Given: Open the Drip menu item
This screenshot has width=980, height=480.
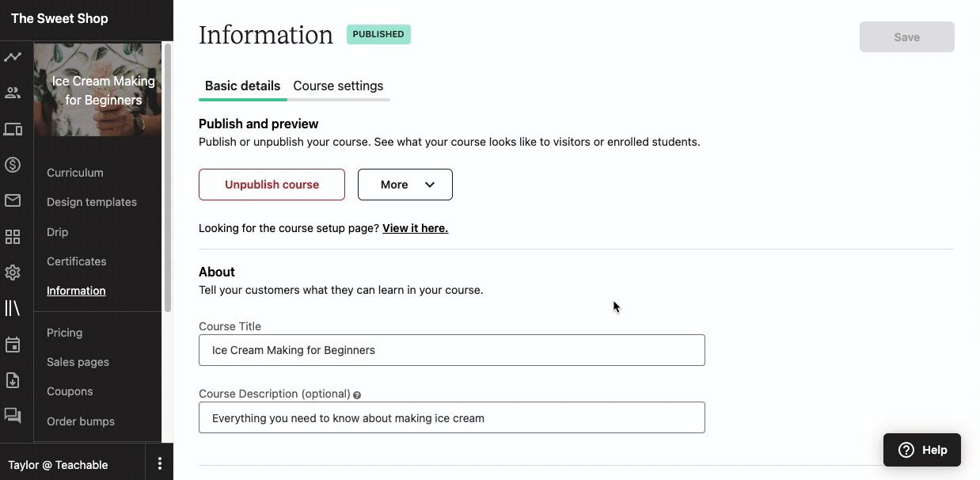Looking at the screenshot, I should click(58, 232).
